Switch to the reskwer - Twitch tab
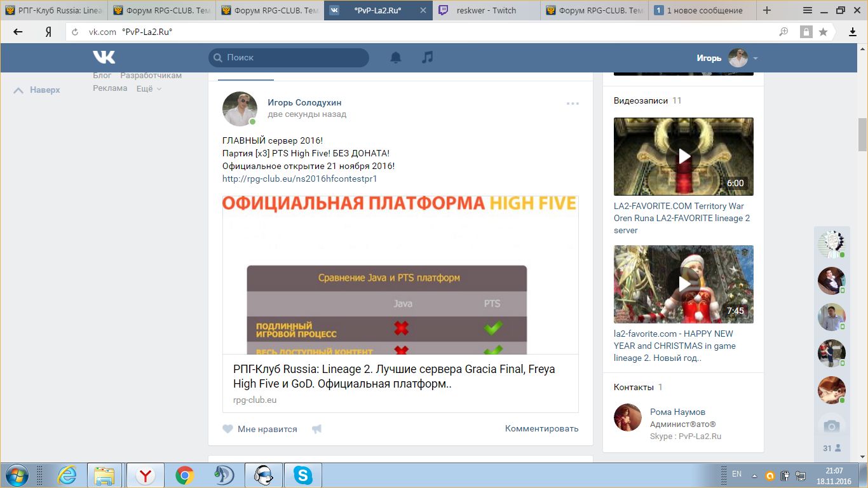This screenshot has width=868, height=488. click(x=486, y=10)
